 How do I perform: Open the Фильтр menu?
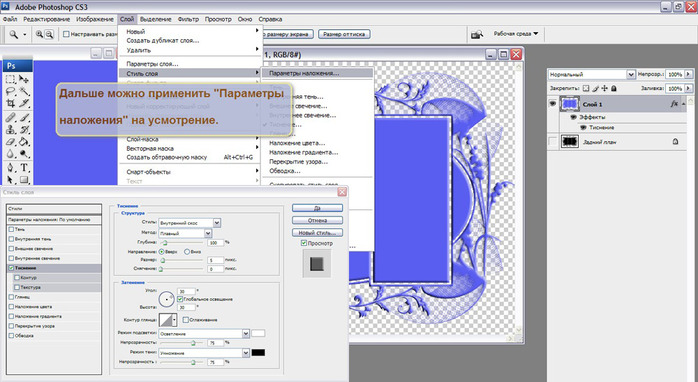188,19
